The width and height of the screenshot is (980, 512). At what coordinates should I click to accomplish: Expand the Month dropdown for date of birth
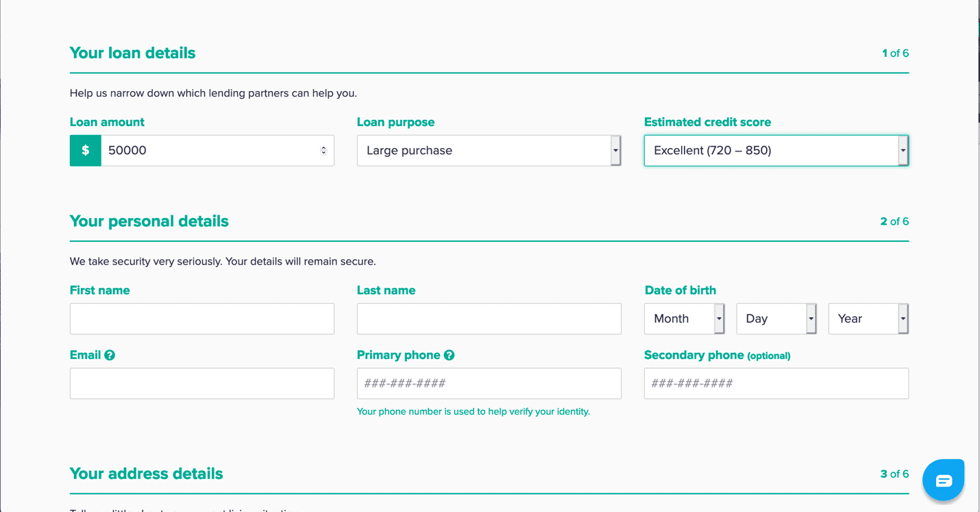pyautogui.click(x=684, y=319)
